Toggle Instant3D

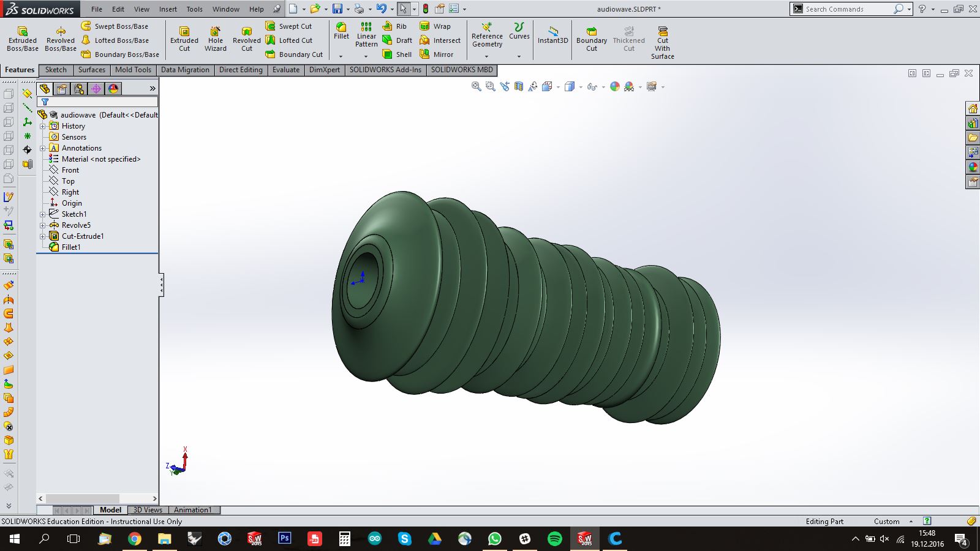[552, 35]
